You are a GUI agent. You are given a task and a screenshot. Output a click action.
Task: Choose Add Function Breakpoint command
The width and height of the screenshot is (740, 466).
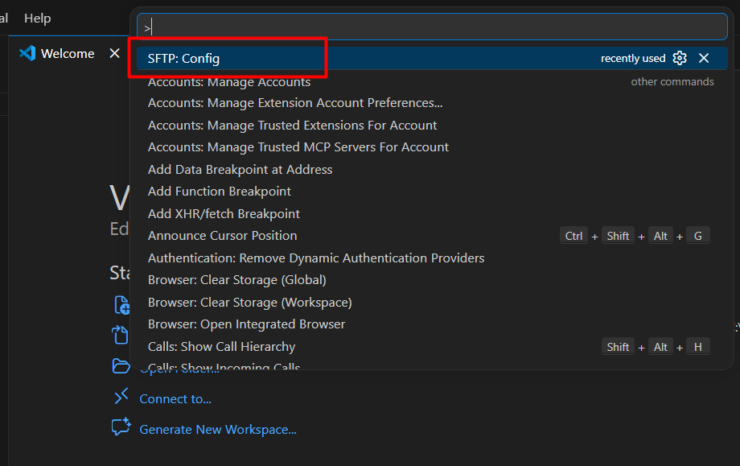[x=219, y=191]
